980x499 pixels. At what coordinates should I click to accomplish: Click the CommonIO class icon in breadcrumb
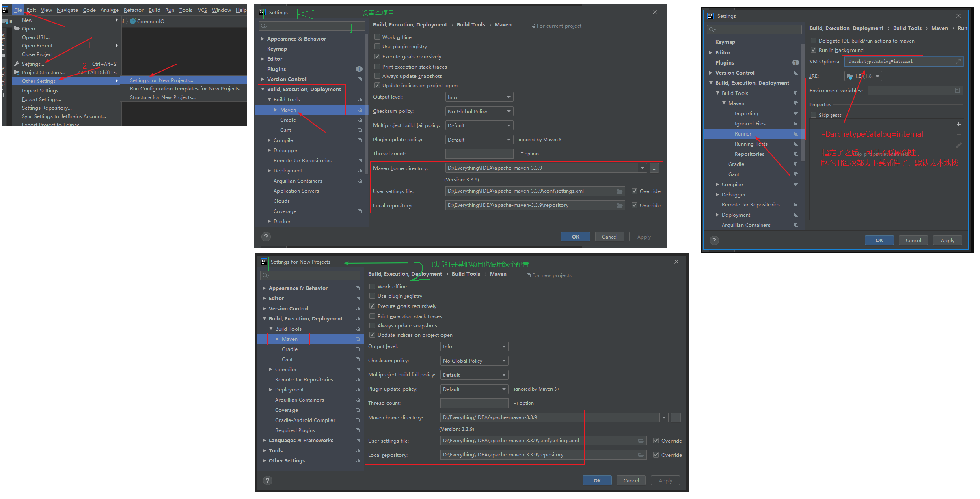[133, 21]
